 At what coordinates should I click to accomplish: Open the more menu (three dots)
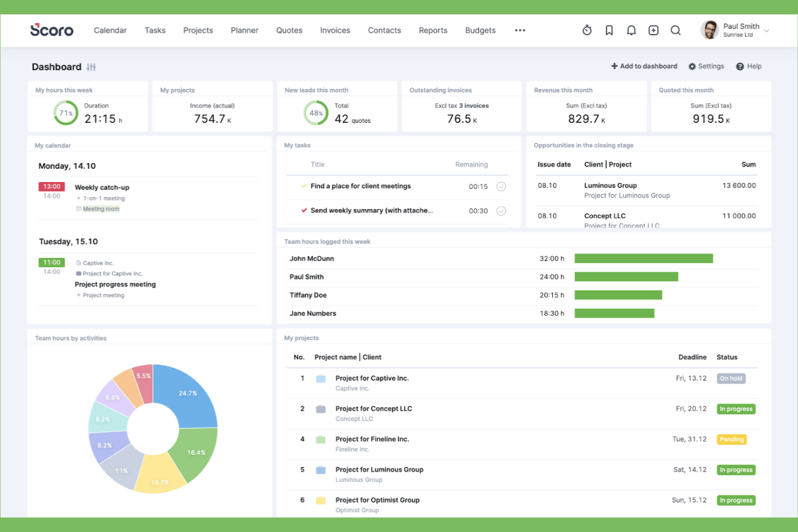coord(520,30)
